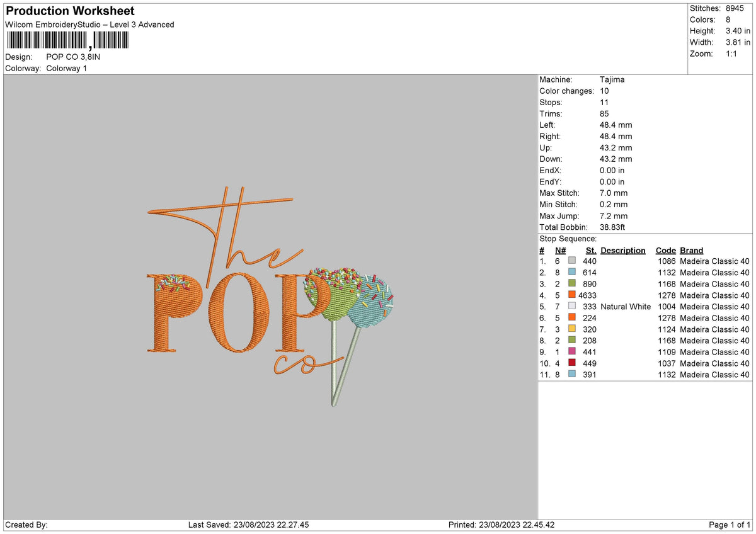Click the yellow swatch in stop row 7

[x=572, y=329]
